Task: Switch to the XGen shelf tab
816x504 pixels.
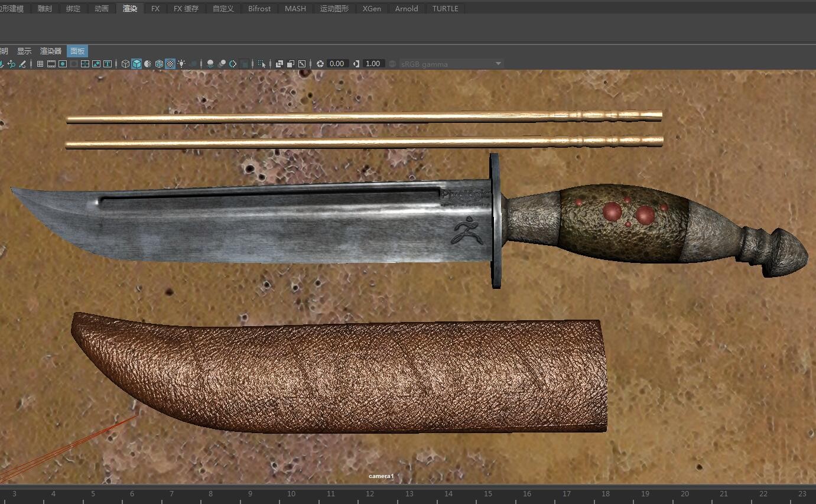Action: [372, 9]
